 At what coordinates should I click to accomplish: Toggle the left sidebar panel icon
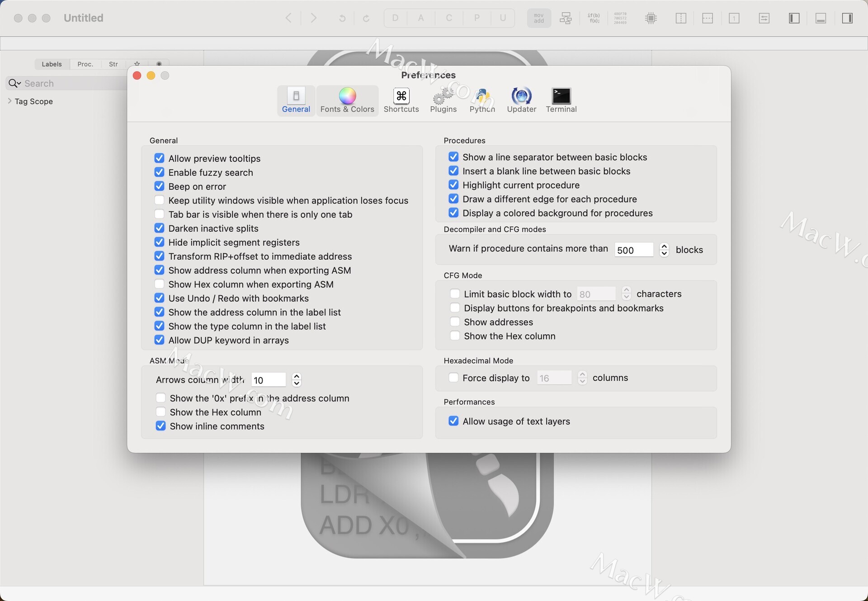pos(794,18)
